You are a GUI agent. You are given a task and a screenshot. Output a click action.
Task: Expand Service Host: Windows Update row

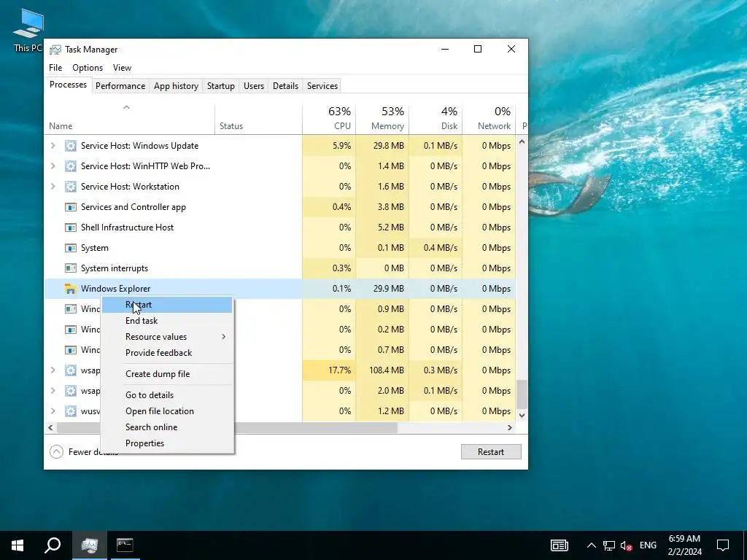[x=53, y=146]
